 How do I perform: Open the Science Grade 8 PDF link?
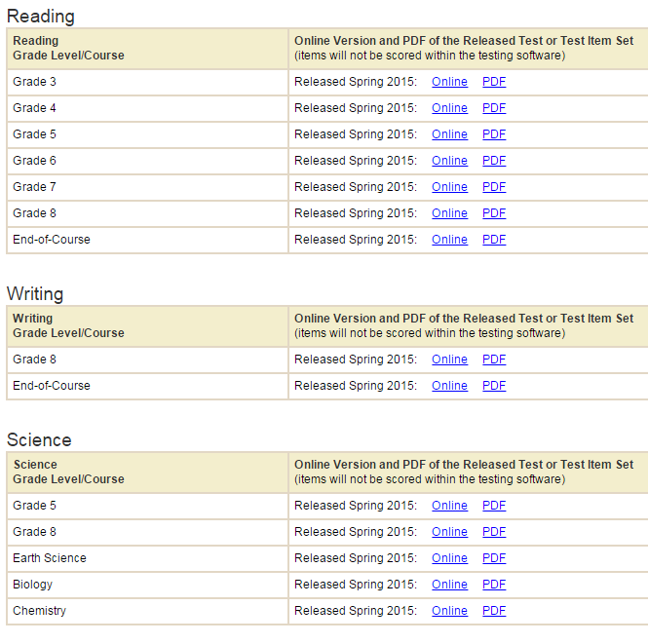coord(494,532)
